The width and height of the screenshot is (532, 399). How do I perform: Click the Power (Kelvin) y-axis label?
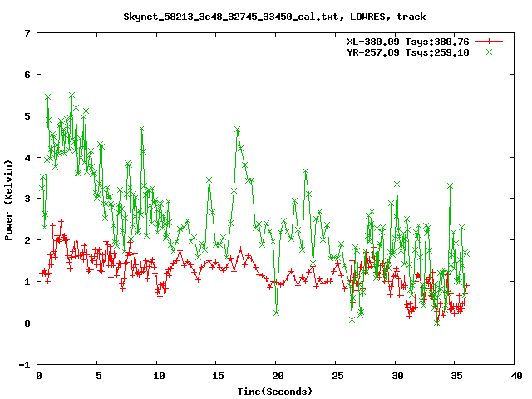tap(8, 200)
